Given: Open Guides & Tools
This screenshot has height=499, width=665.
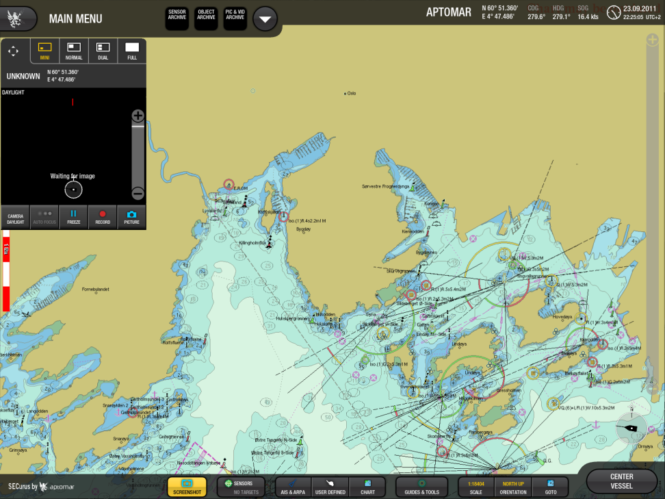Looking at the screenshot, I should pos(422,487).
